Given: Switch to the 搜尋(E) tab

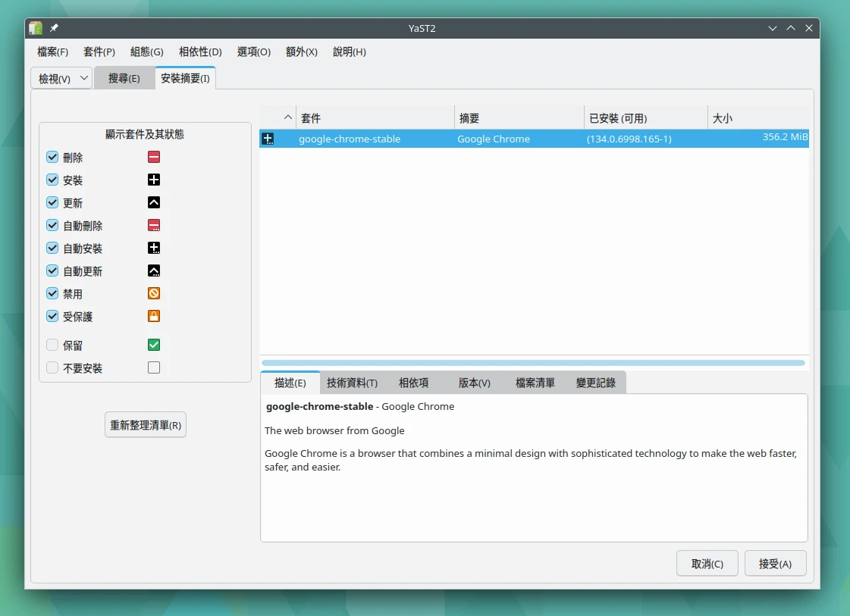Looking at the screenshot, I should (124, 78).
